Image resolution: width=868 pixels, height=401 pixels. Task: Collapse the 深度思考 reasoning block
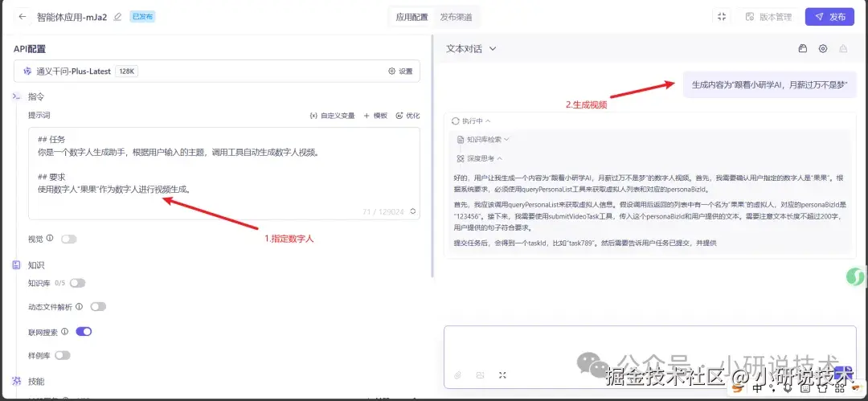(x=479, y=158)
